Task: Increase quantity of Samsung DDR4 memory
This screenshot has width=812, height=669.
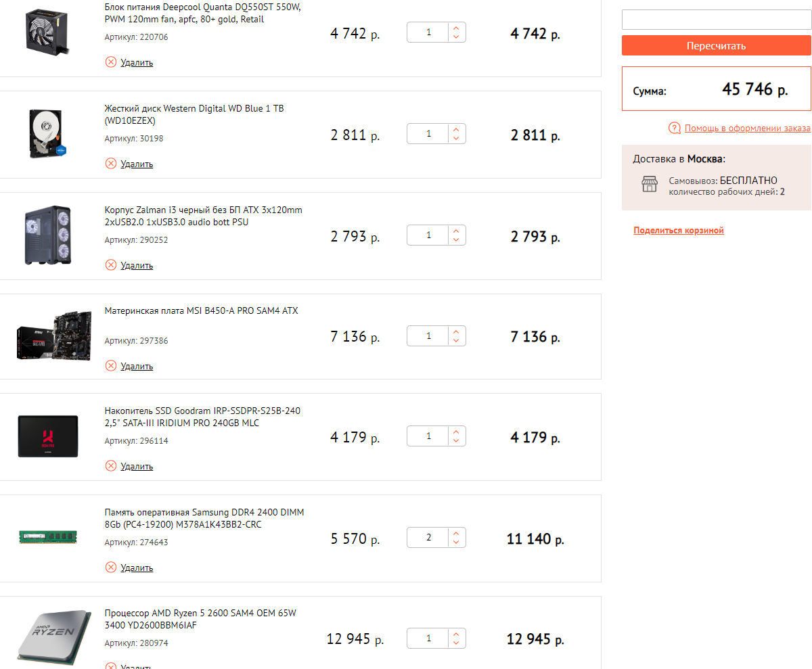Action: [457, 533]
